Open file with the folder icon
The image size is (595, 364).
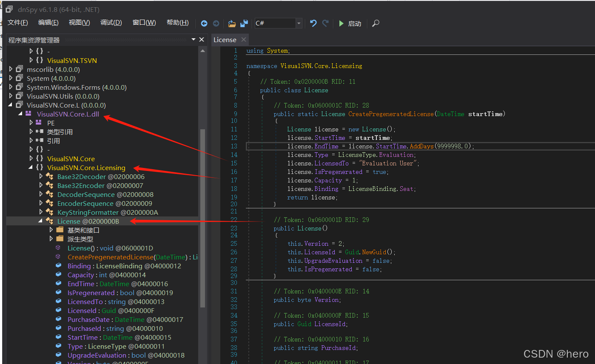(232, 23)
